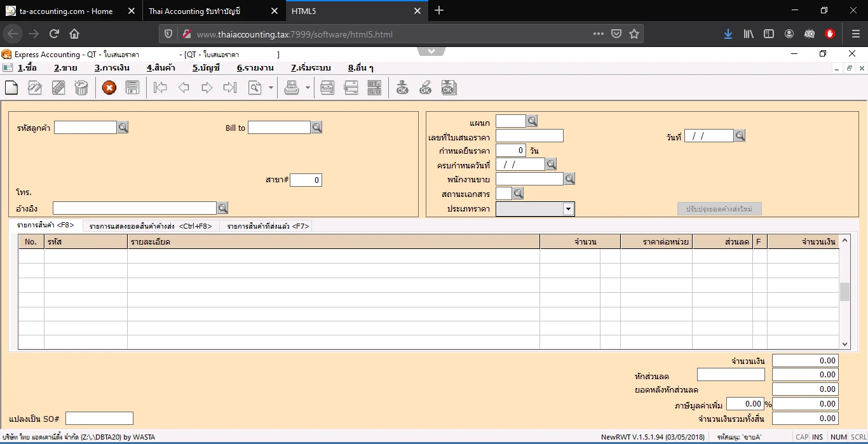Click the QT to S/O convert icon
This screenshot has width=868, height=444.
coord(374,88)
